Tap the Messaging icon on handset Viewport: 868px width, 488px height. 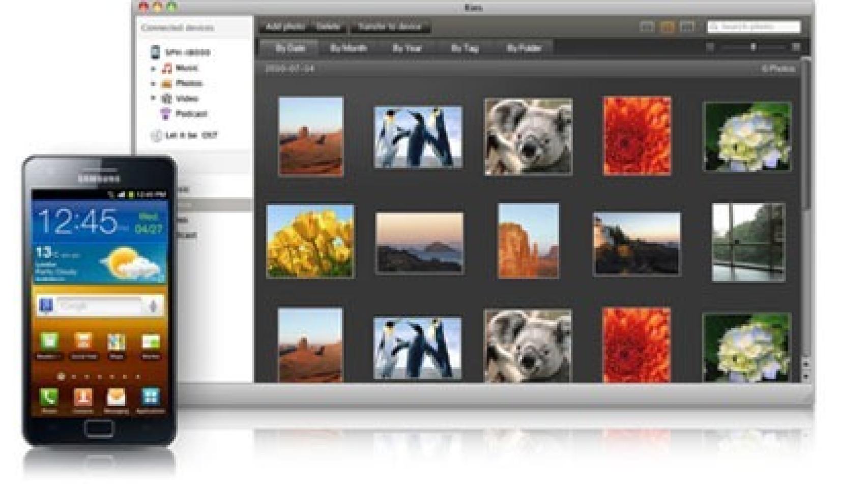tap(116, 398)
